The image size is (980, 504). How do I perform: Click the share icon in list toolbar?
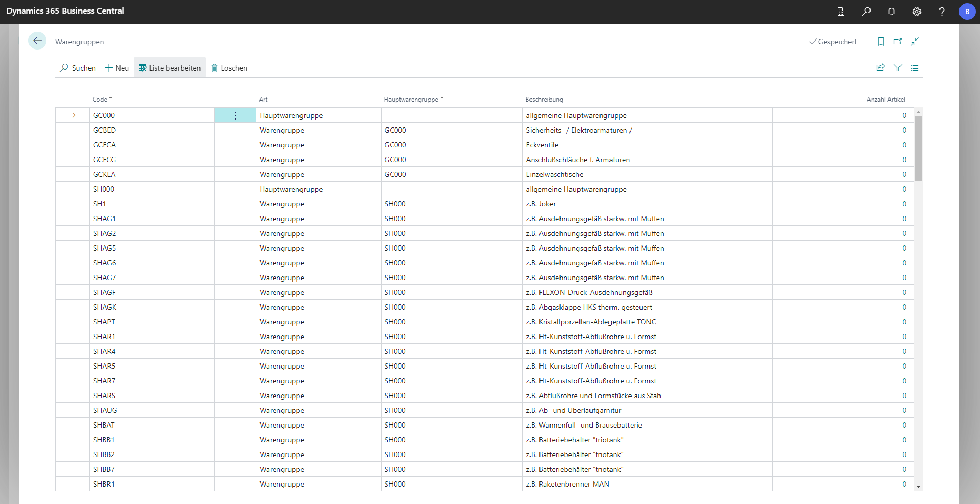[881, 67]
